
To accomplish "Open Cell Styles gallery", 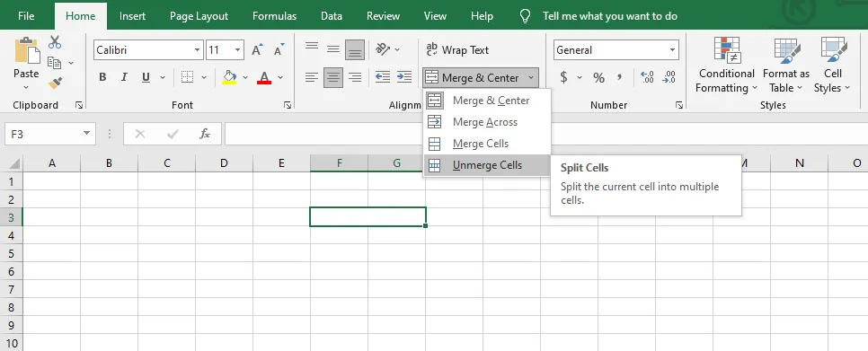I will 833,66.
